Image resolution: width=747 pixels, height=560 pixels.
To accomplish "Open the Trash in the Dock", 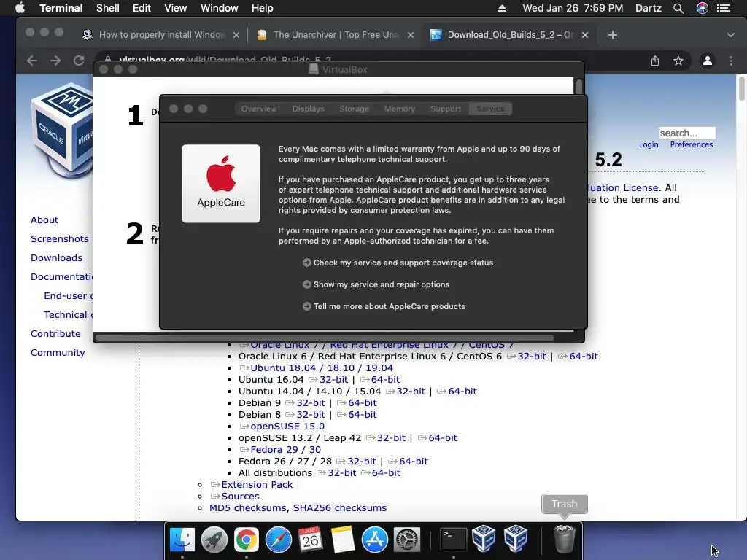I will (565, 539).
